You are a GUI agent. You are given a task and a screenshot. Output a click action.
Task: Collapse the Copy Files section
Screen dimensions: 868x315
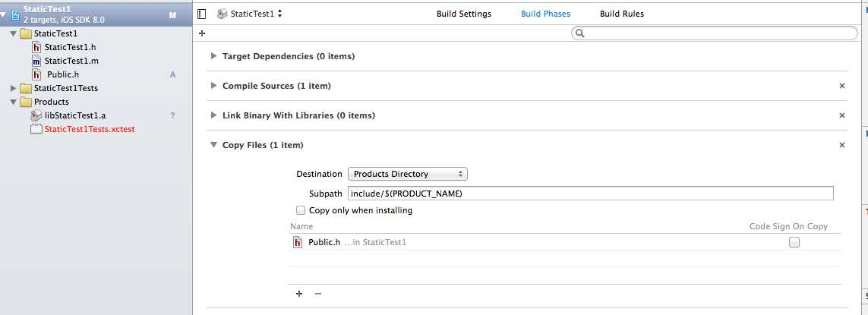(213, 145)
